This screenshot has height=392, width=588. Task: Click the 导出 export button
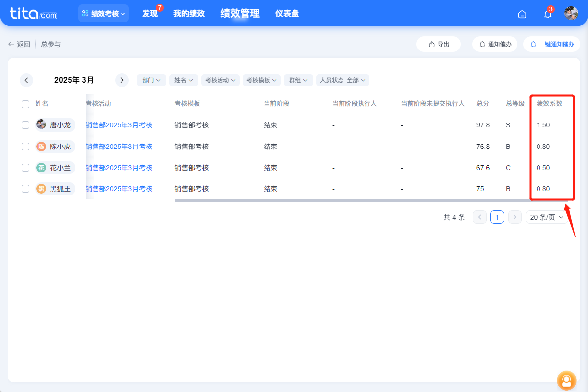pos(438,44)
